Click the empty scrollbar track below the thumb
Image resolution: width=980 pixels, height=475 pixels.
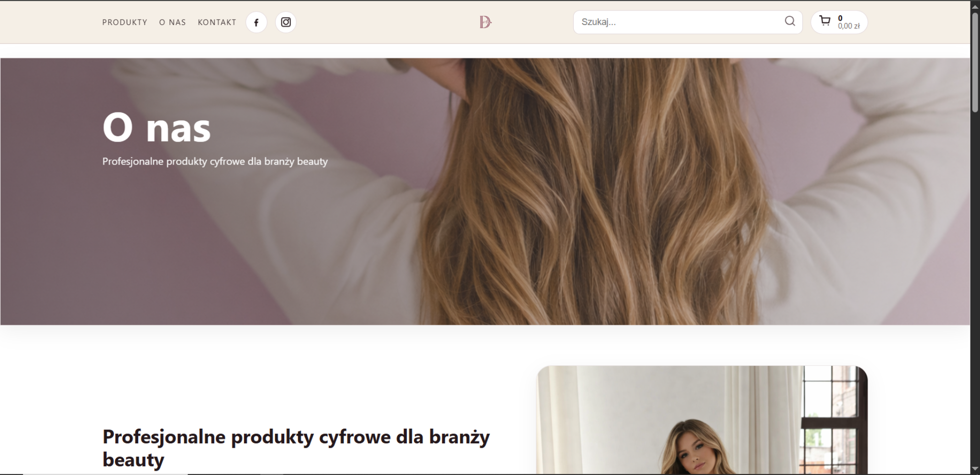(975, 287)
